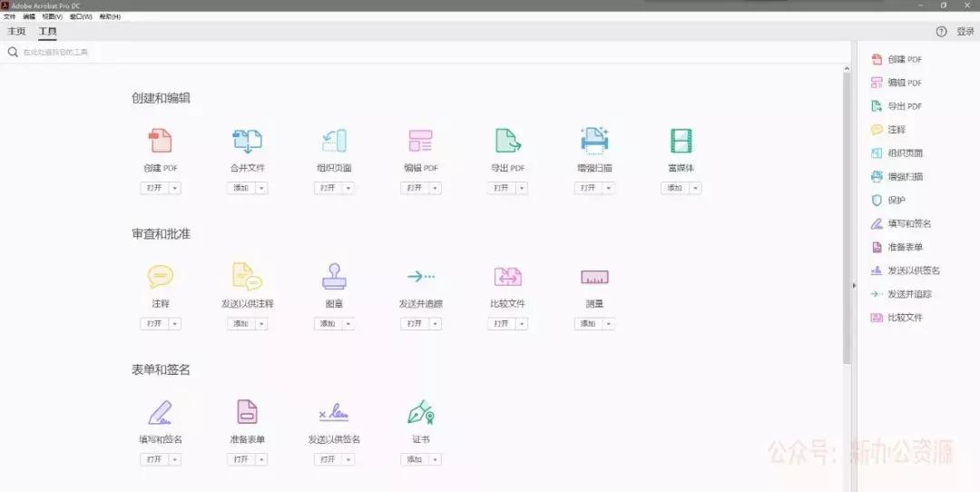Switch to the 工具 tab
The height and width of the screenshot is (492, 980).
(x=47, y=31)
